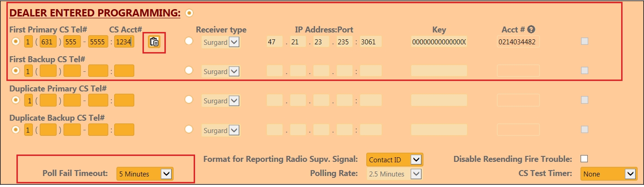Click the port field showing 3061
The height and width of the screenshot is (187, 644).
tap(370, 42)
